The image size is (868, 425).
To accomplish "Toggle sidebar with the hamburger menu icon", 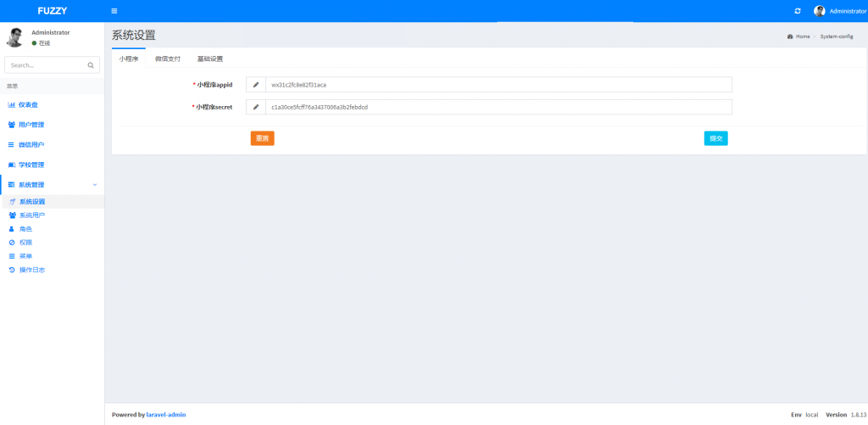I will pos(114,11).
